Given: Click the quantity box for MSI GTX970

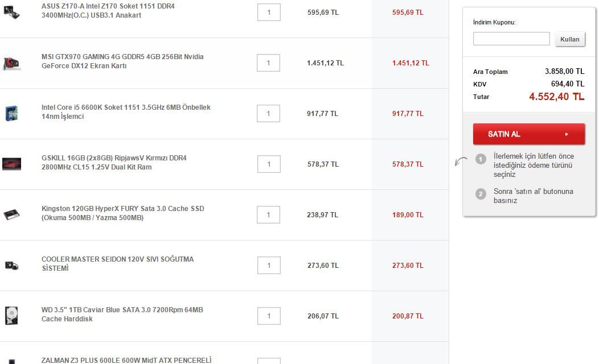Looking at the screenshot, I should point(269,63).
